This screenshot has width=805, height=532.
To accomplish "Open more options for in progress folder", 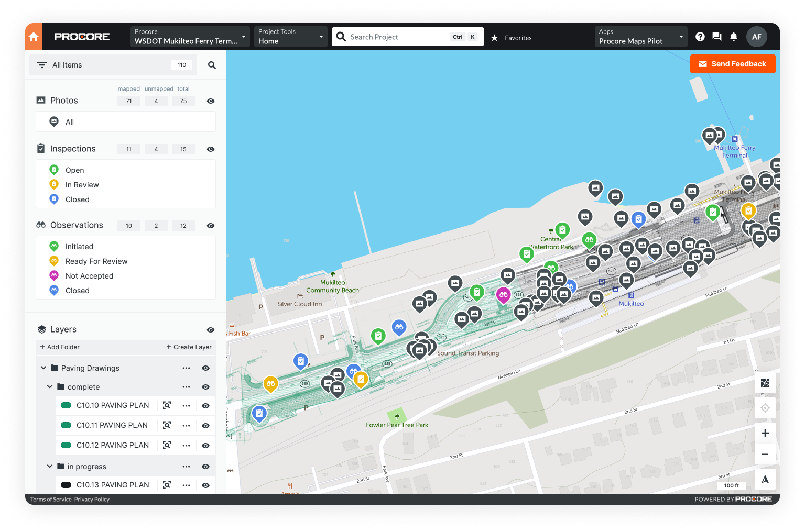I will 186,467.
